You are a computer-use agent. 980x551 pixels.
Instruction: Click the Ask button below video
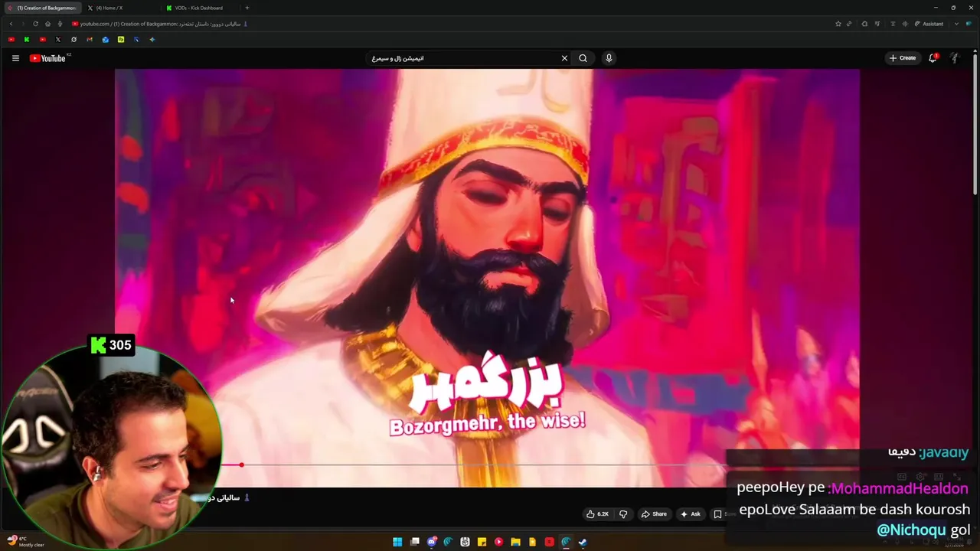click(x=691, y=514)
